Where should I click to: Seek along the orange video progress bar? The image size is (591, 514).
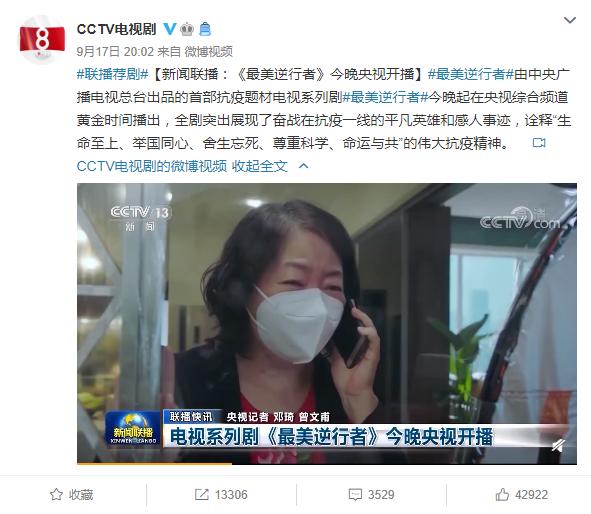pos(327,464)
